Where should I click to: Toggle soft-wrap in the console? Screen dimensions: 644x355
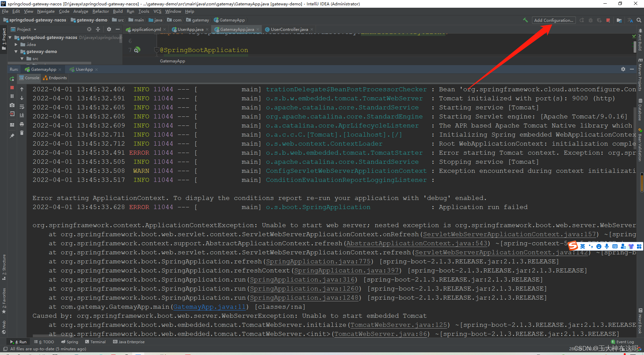(x=22, y=107)
